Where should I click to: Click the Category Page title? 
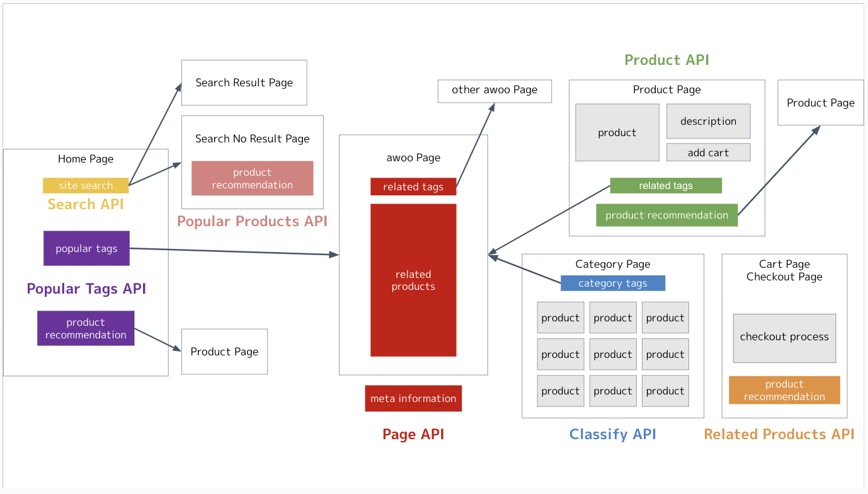[x=613, y=264]
